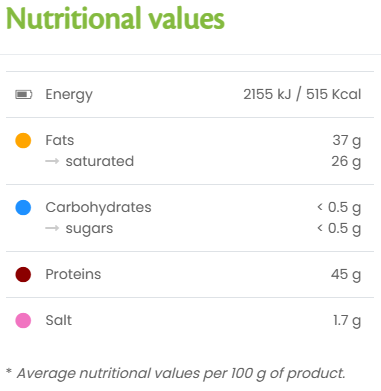Screen dimensions: 381x391
Task: Click the blue Carbohydrates dot
Action: click(x=23, y=207)
